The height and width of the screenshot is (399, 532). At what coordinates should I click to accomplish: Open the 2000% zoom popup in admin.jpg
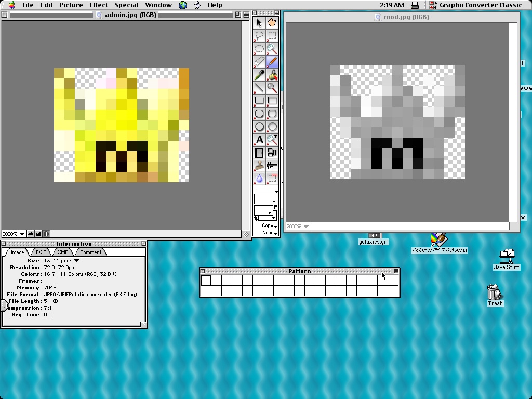(14, 234)
